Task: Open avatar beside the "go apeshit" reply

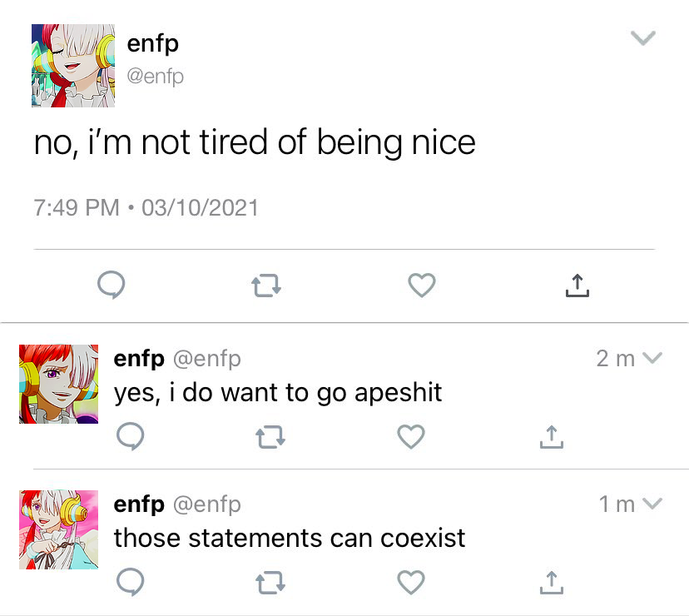Action: pos(59,384)
